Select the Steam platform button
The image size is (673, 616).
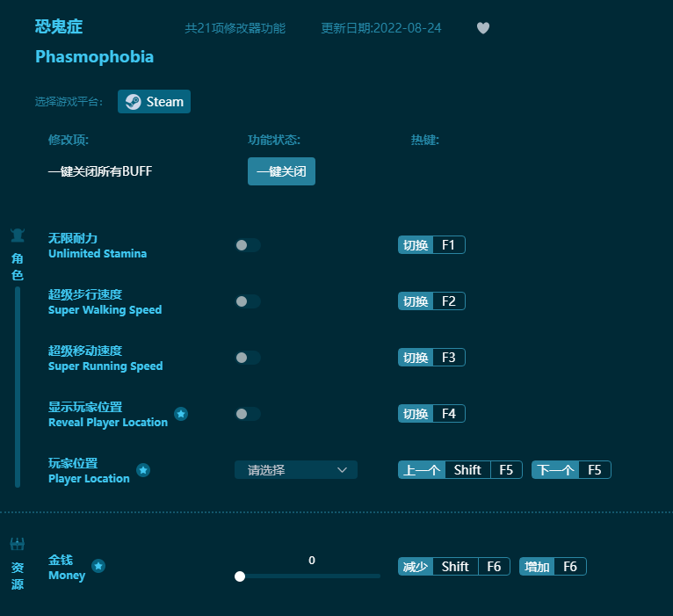pos(154,102)
